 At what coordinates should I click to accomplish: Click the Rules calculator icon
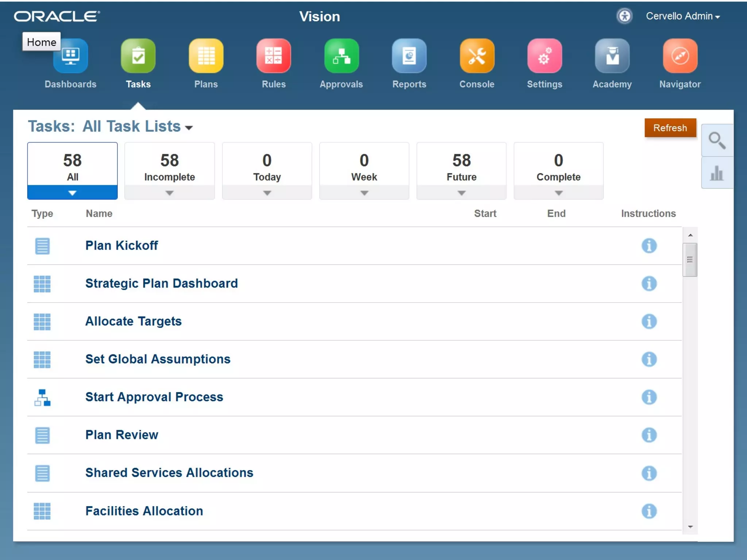[274, 56]
